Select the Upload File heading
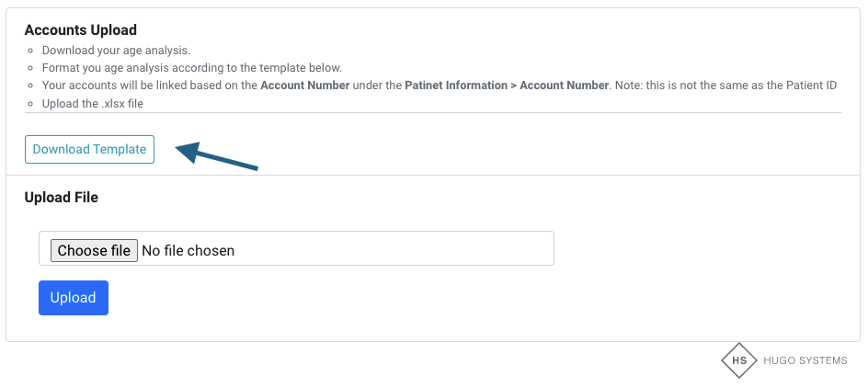 click(x=62, y=198)
